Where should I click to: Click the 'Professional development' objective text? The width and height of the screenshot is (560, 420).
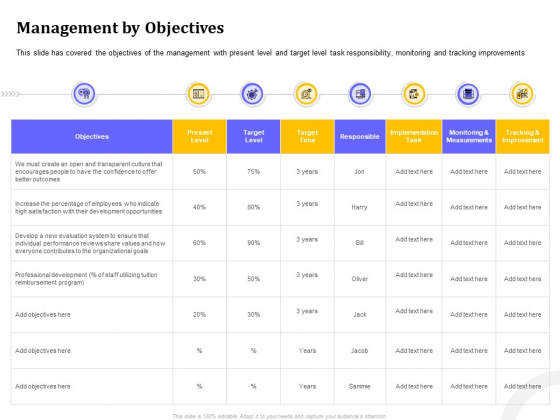pos(86,279)
